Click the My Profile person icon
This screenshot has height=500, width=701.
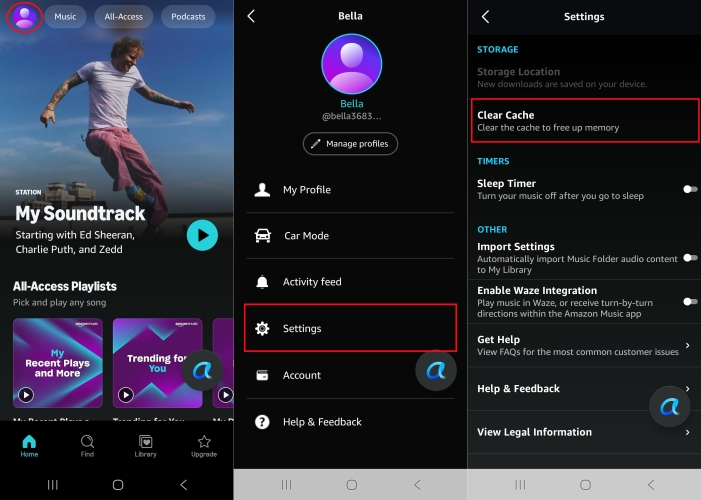click(262, 190)
